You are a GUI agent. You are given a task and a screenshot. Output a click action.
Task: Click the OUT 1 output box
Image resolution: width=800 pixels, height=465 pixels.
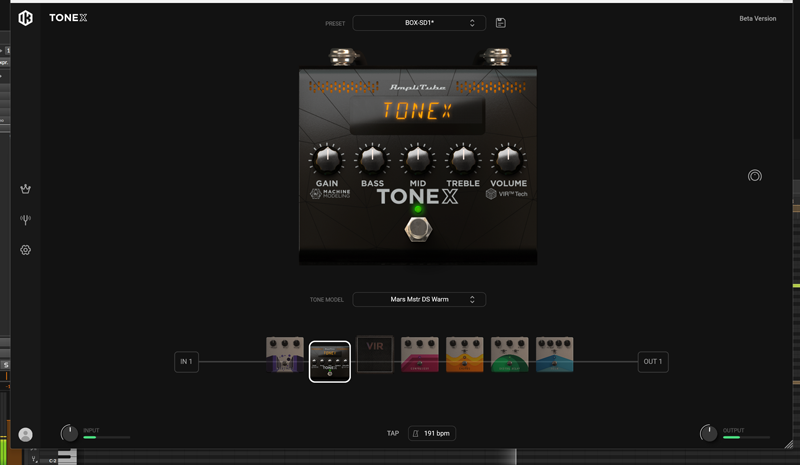653,362
